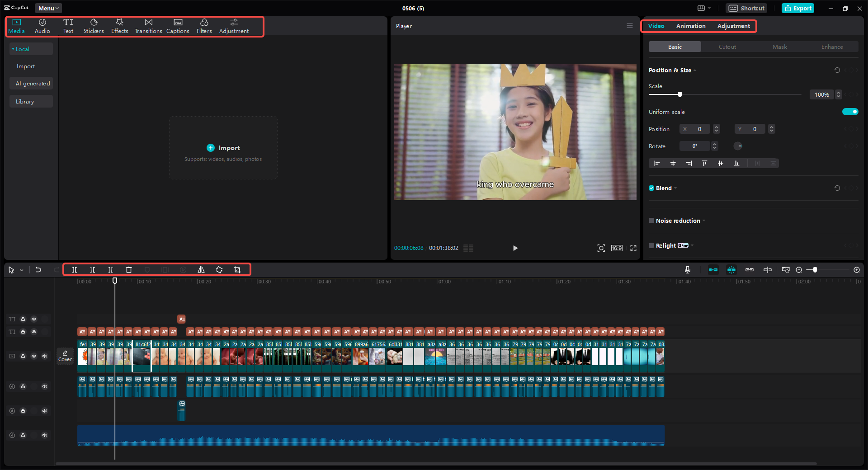Select the Crop tool

[x=237, y=270]
